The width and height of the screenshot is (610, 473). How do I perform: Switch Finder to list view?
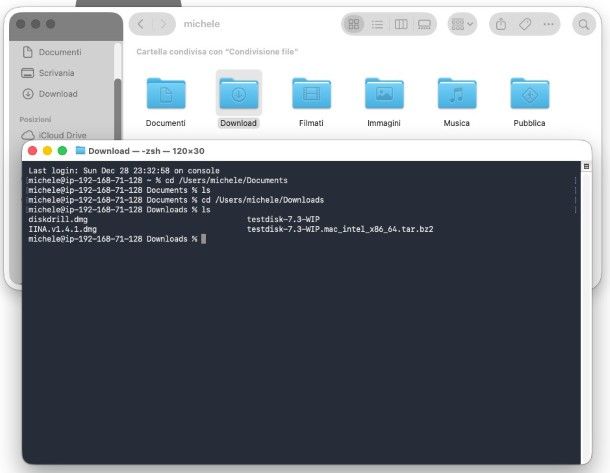(377, 25)
